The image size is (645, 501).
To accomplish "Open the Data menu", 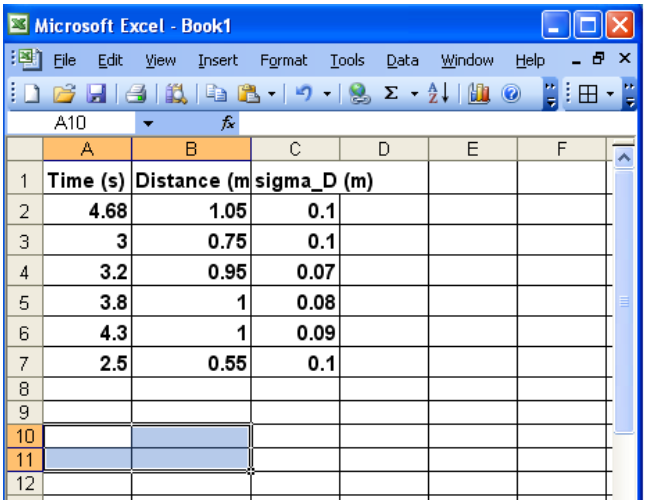I will (x=402, y=61).
